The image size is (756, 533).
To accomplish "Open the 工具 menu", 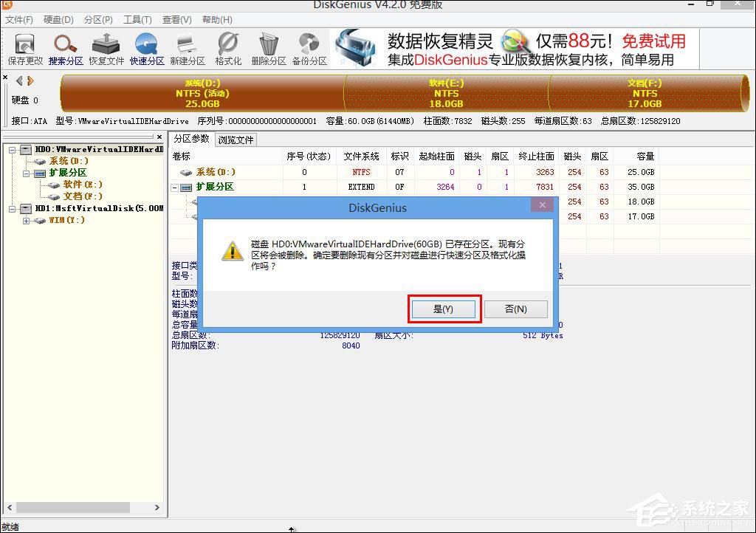I will [x=136, y=20].
